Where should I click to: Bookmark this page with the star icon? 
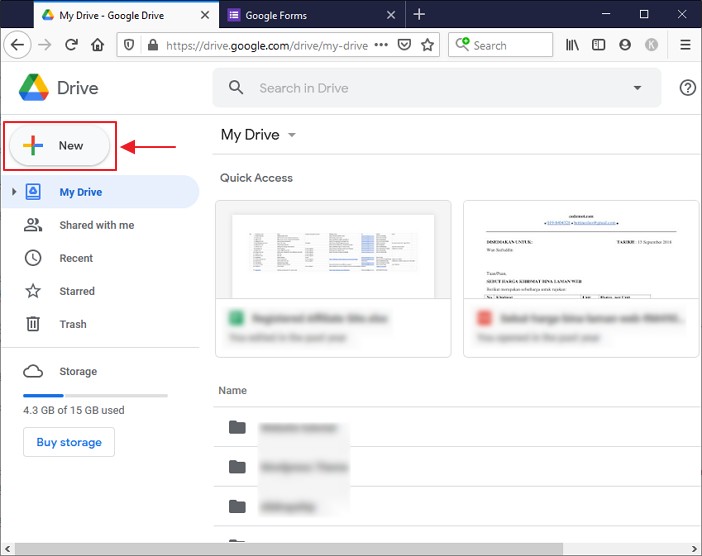click(x=428, y=45)
